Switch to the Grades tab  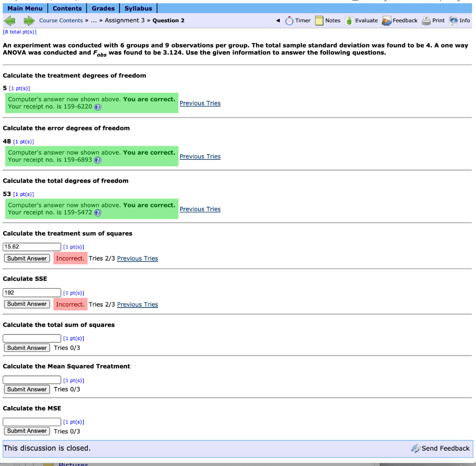point(103,8)
